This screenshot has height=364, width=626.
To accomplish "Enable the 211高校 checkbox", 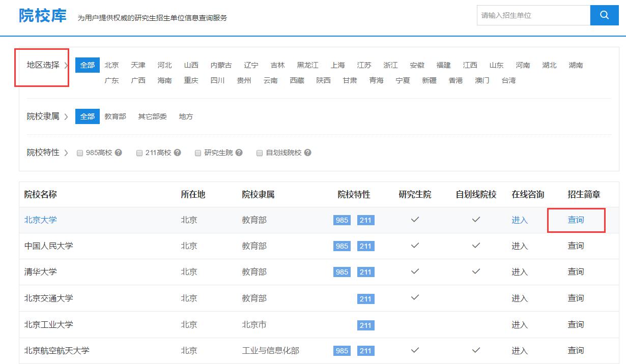I will [x=139, y=153].
